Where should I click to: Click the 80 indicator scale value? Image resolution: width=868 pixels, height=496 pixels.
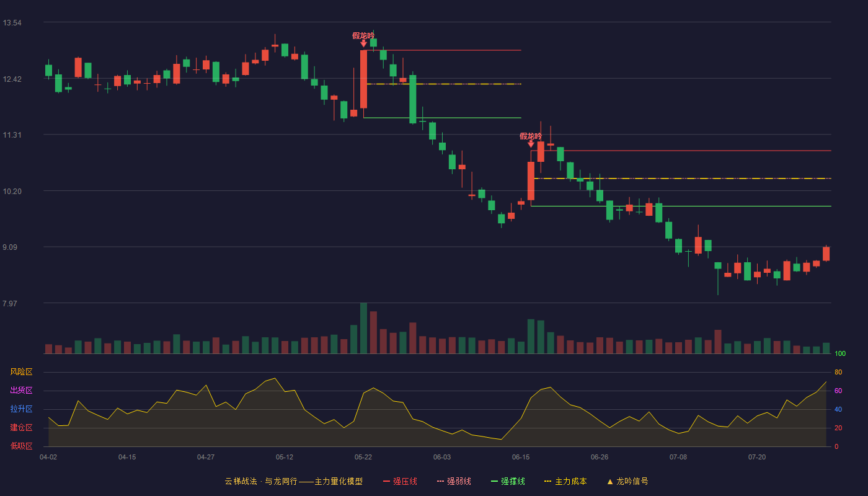click(838, 372)
